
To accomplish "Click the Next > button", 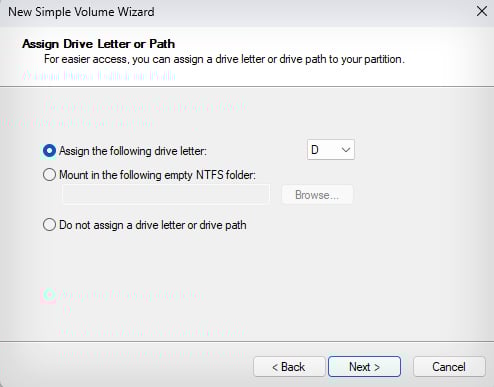I will (x=364, y=367).
